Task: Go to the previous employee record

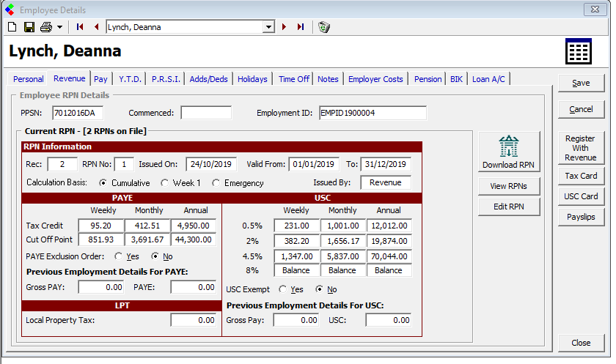Action: point(96,27)
